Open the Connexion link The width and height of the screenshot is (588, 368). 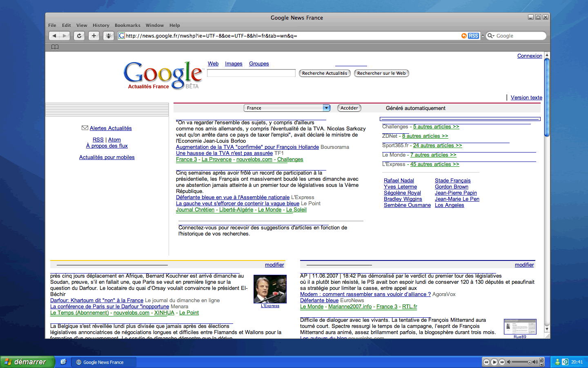click(530, 56)
